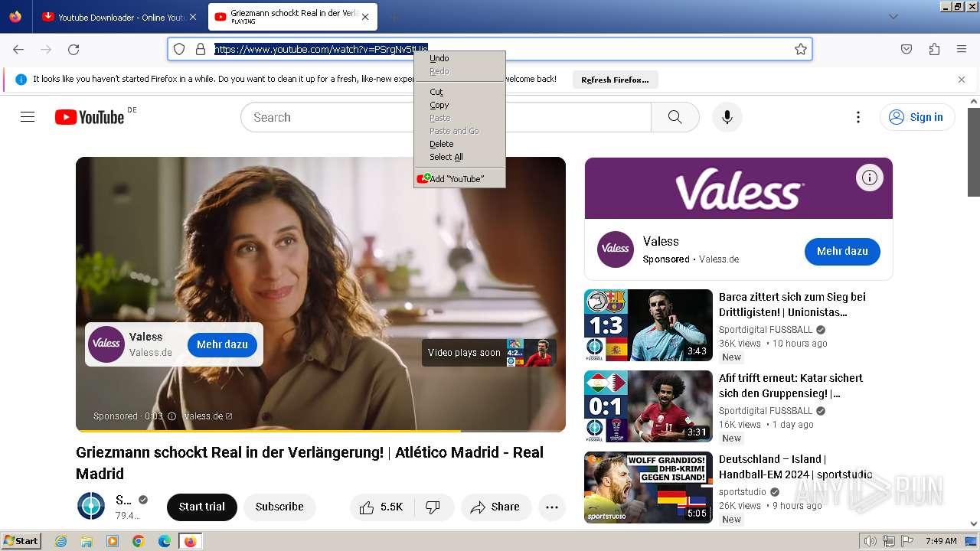Click the Sign in button
980x551 pixels.
point(917,117)
